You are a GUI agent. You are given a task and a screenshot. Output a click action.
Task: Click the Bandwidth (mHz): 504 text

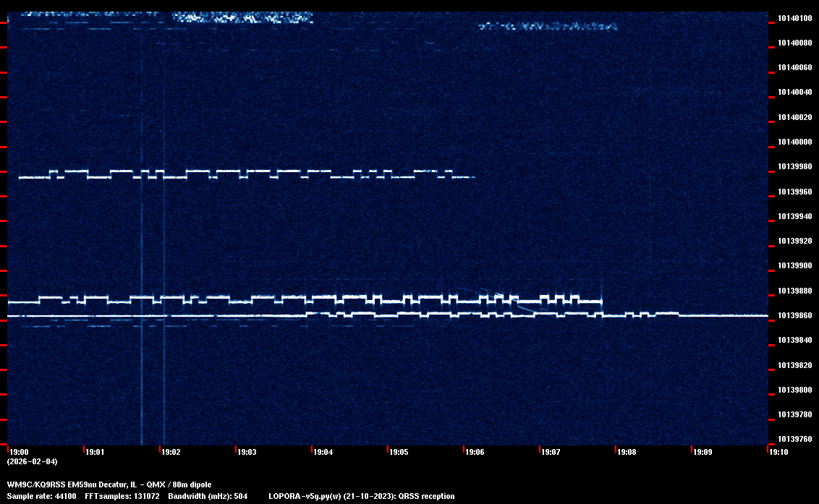pyautogui.click(x=208, y=496)
